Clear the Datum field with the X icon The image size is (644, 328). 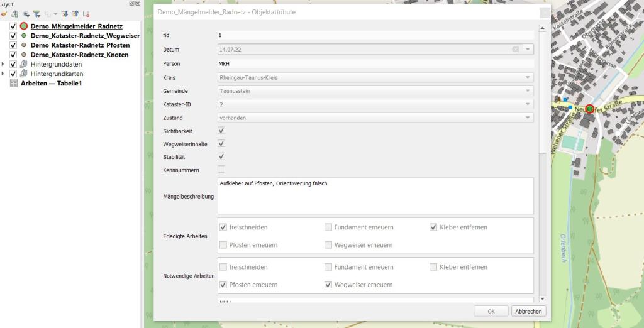pyautogui.click(x=515, y=49)
